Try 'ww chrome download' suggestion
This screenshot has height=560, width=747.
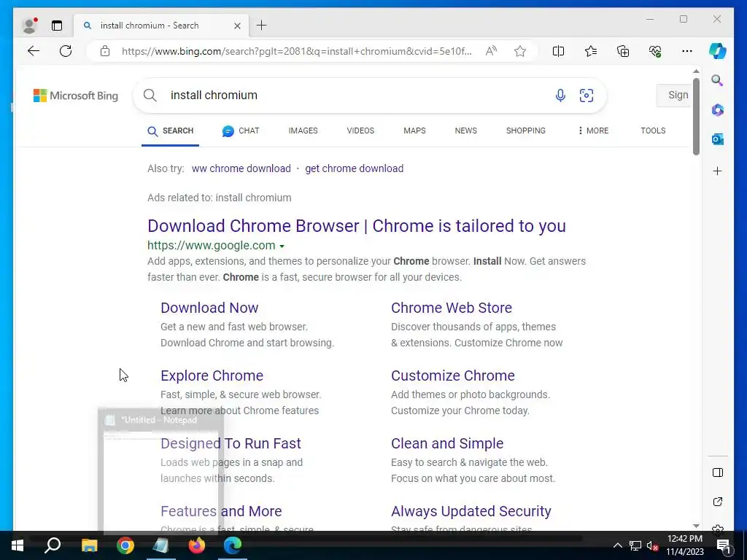241,168
